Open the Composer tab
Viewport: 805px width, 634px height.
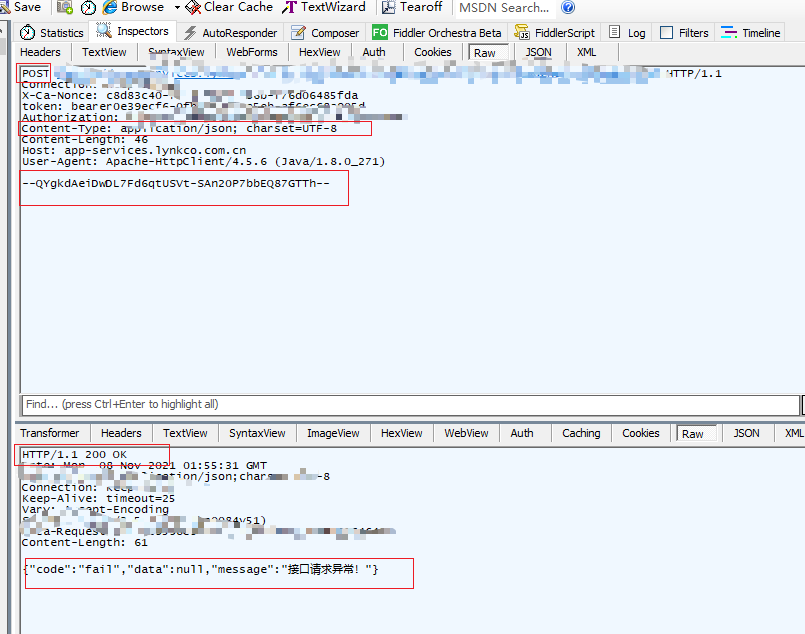(x=325, y=32)
